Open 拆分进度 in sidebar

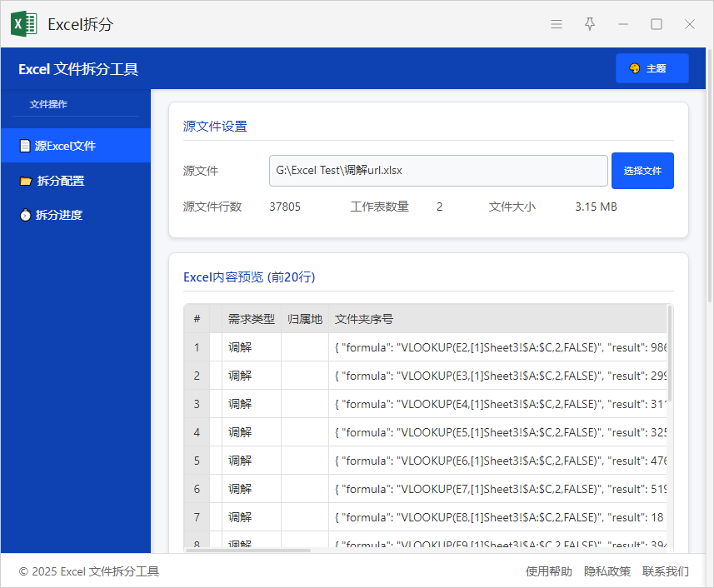[x=76, y=215]
